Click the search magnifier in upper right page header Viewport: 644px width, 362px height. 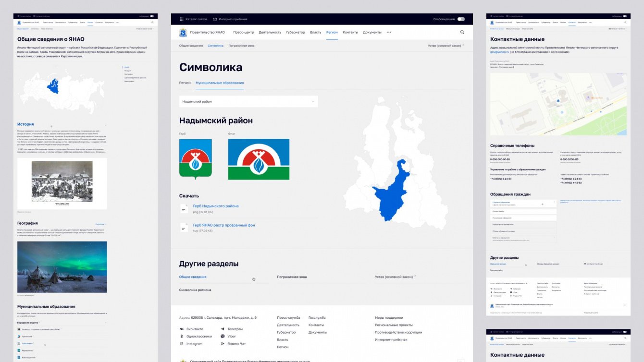(x=626, y=22)
